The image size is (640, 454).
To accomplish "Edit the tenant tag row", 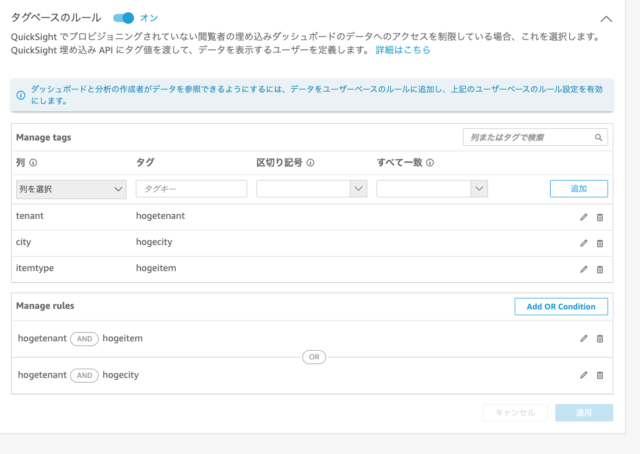I will (x=584, y=216).
